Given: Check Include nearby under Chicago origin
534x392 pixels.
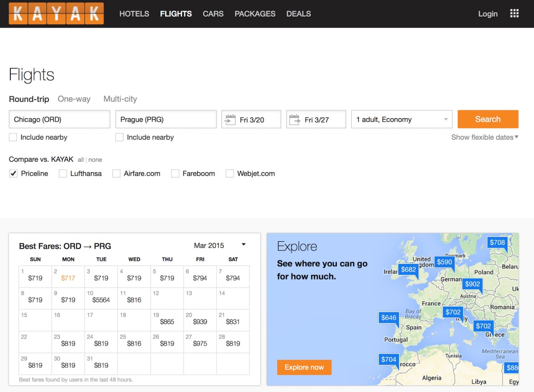Looking at the screenshot, I should click(x=13, y=137).
